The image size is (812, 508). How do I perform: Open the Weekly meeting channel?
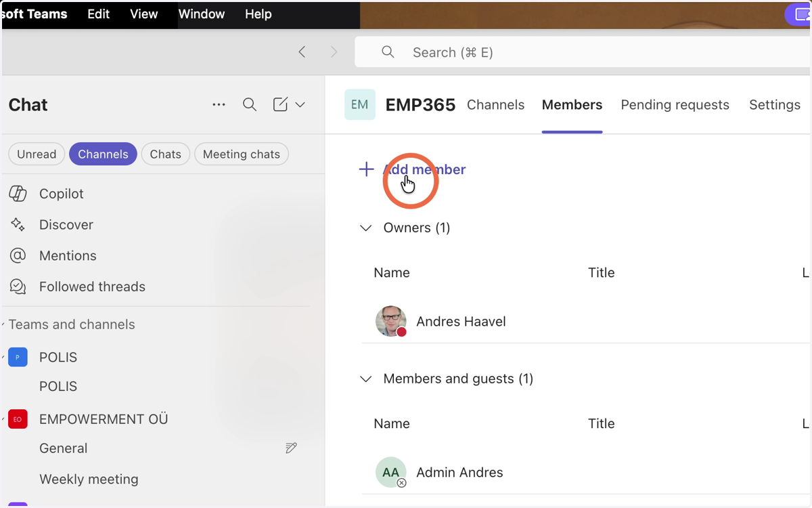pos(89,480)
